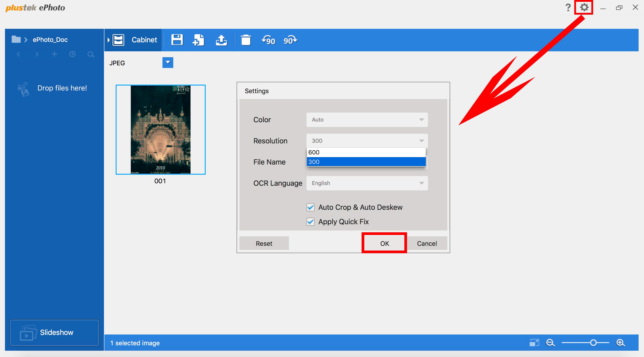Viewport: 644px width, 357px height.
Task: Toggle the Apply Quick Fix checkbox
Action: click(311, 222)
